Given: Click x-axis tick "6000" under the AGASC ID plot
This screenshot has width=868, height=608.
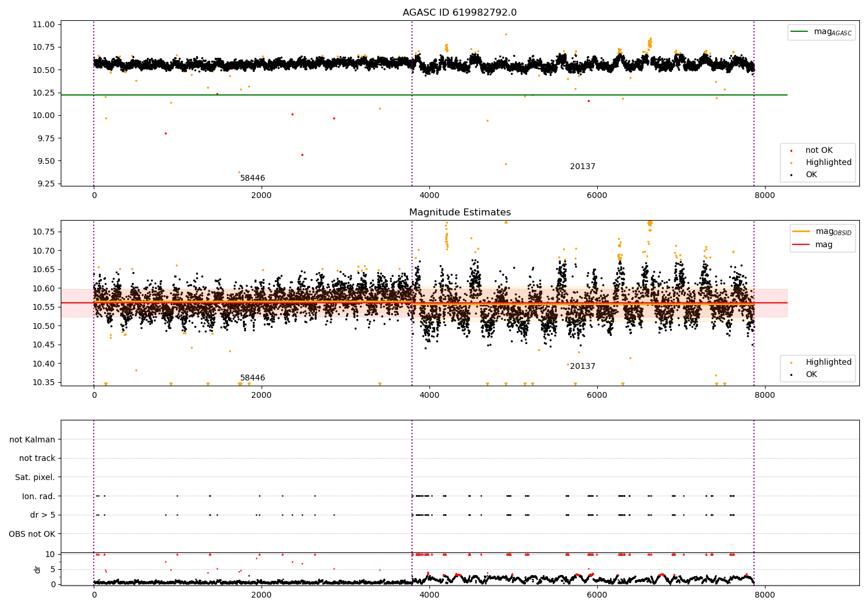Looking at the screenshot, I should click(x=597, y=195).
